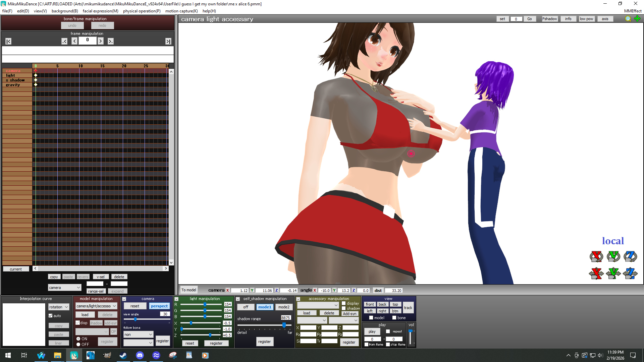Open Discord from the taskbar
Viewport: 644px width, 362px height.
click(140, 355)
